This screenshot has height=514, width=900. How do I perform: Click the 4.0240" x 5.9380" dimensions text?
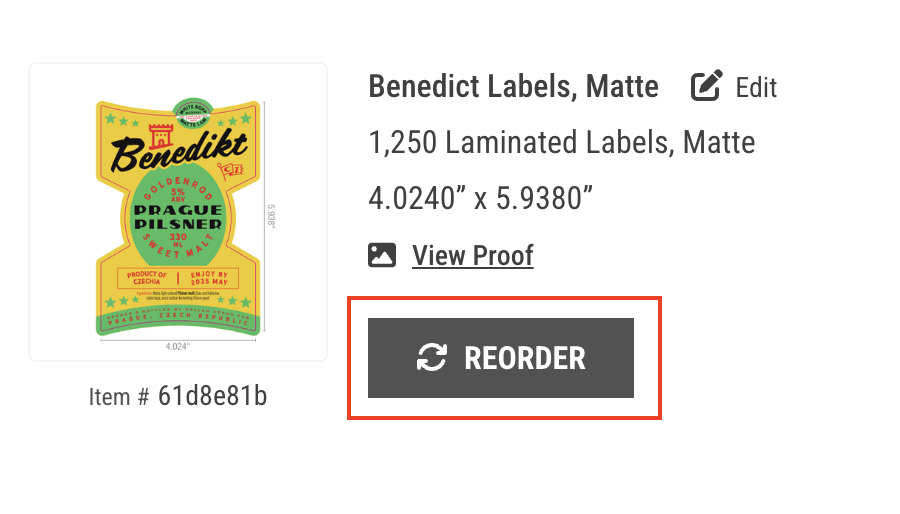click(x=480, y=198)
